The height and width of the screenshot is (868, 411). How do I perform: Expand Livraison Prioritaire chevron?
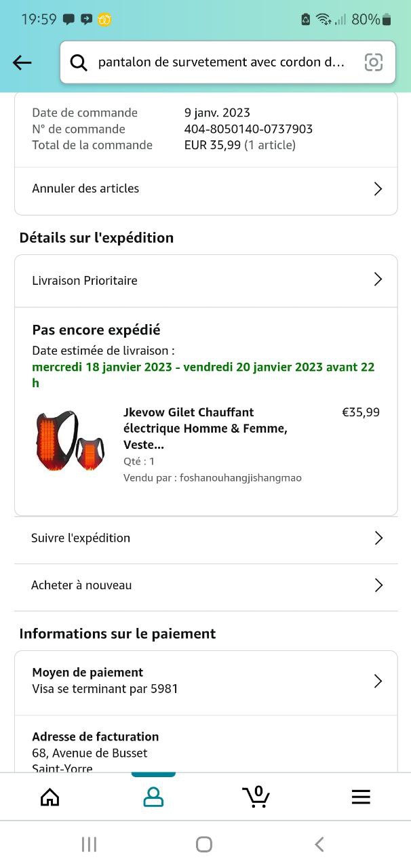click(x=378, y=279)
